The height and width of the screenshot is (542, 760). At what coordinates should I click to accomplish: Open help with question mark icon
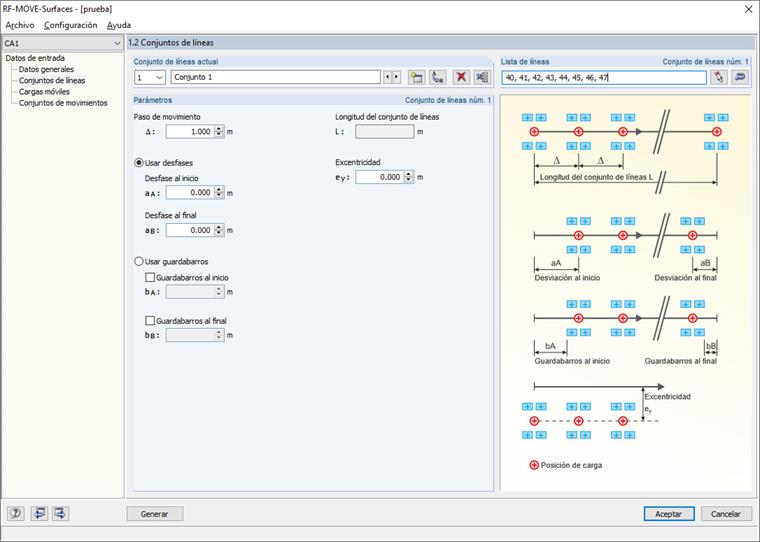[x=16, y=513]
